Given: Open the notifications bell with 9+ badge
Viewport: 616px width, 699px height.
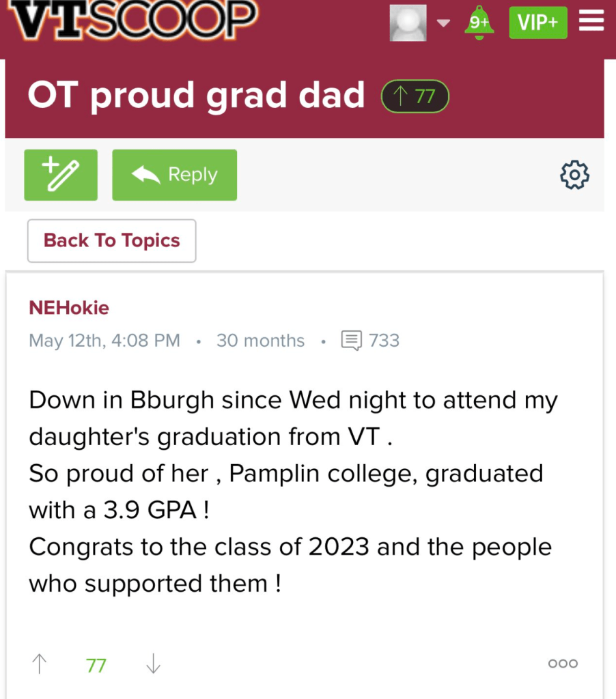Looking at the screenshot, I should pos(479,23).
